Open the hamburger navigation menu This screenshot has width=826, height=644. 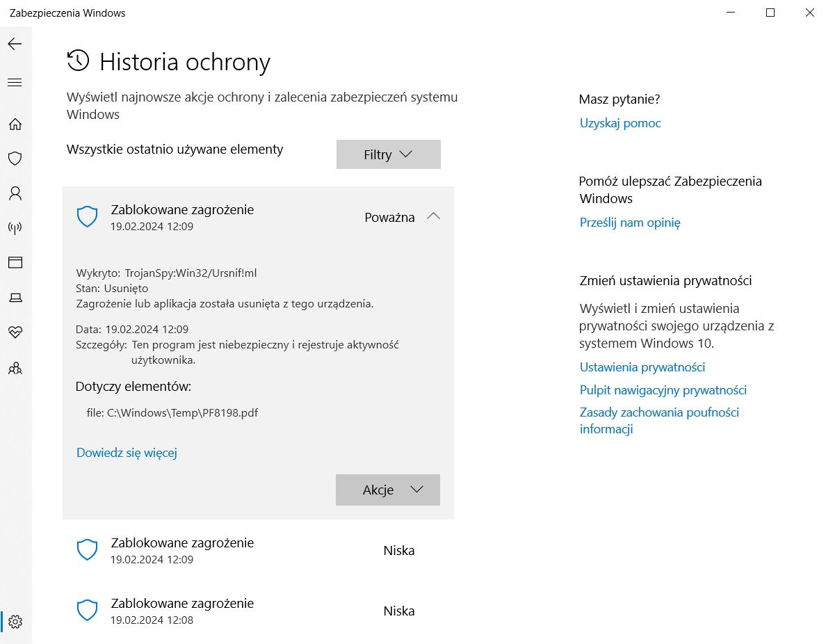click(15, 82)
